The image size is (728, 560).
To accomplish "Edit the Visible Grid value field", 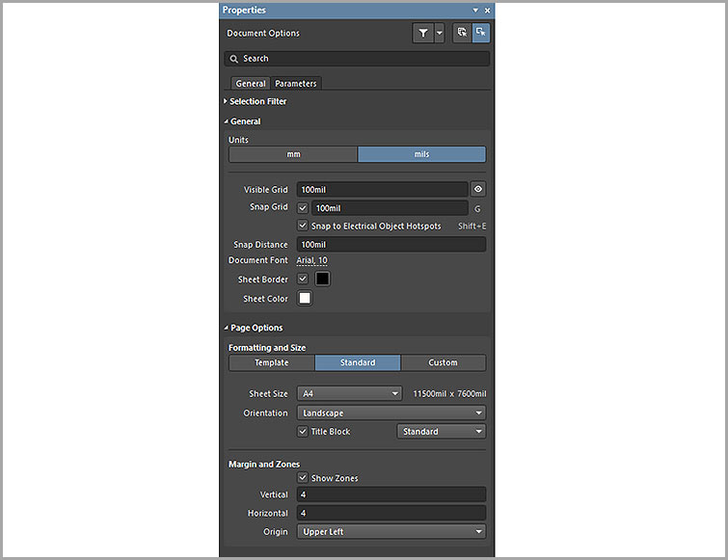I will pos(382,189).
